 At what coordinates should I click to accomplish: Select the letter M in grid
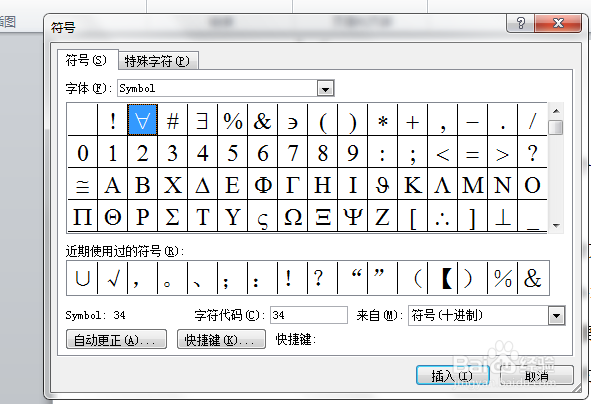(472, 184)
